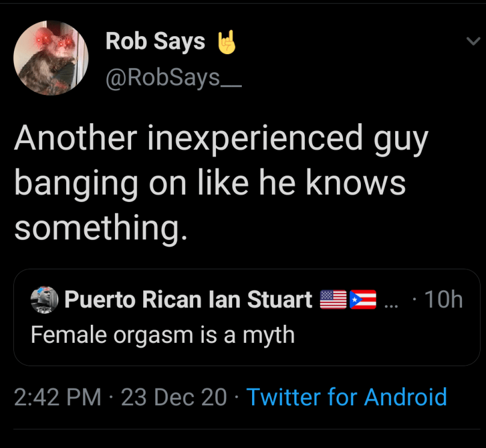Click the Twitter for Android source link

pos(346,397)
